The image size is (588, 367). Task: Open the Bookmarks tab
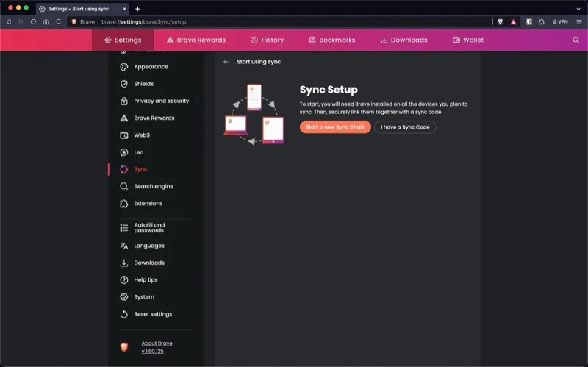(x=332, y=40)
